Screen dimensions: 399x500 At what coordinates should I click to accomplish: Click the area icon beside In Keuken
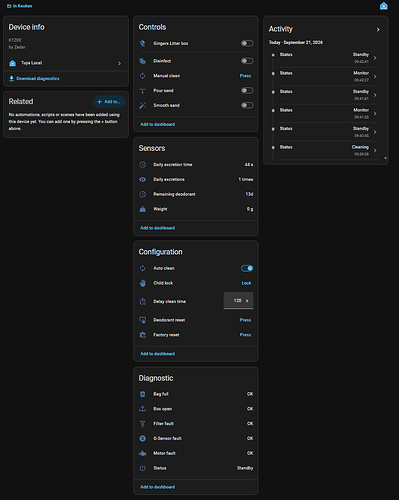[9, 6]
